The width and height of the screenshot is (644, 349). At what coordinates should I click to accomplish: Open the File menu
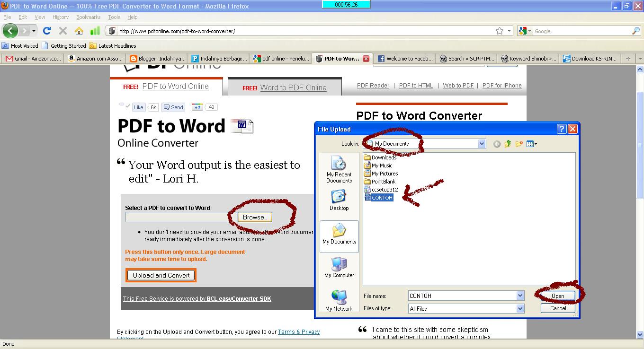pyautogui.click(x=7, y=17)
